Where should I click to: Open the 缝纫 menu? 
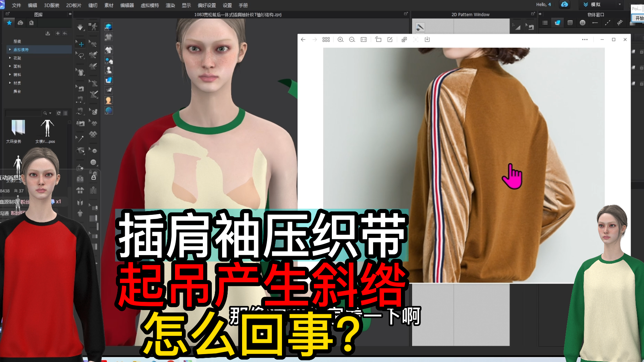pos(93,5)
